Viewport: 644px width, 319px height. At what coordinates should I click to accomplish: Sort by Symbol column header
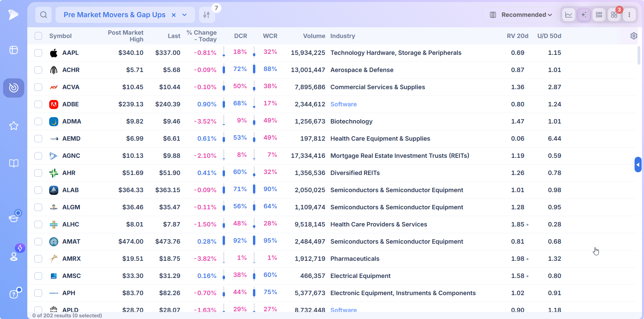pos(60,36)
